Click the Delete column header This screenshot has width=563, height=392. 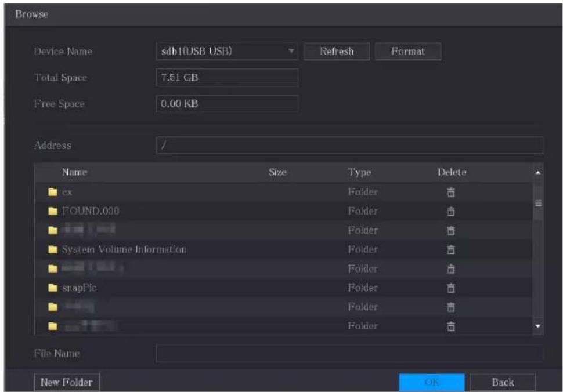click(452, 172)
